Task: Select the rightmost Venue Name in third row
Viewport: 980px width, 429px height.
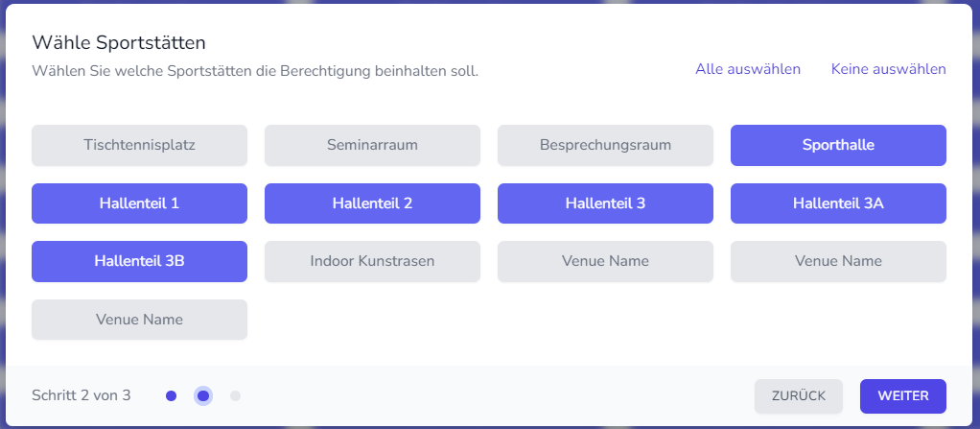Action: coord(838,261)
